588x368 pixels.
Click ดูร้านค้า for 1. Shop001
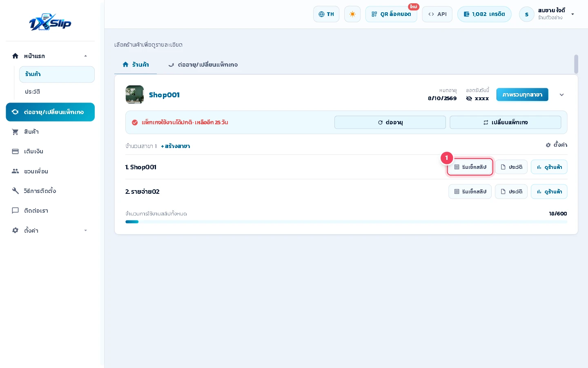click(x=549, y=167)
